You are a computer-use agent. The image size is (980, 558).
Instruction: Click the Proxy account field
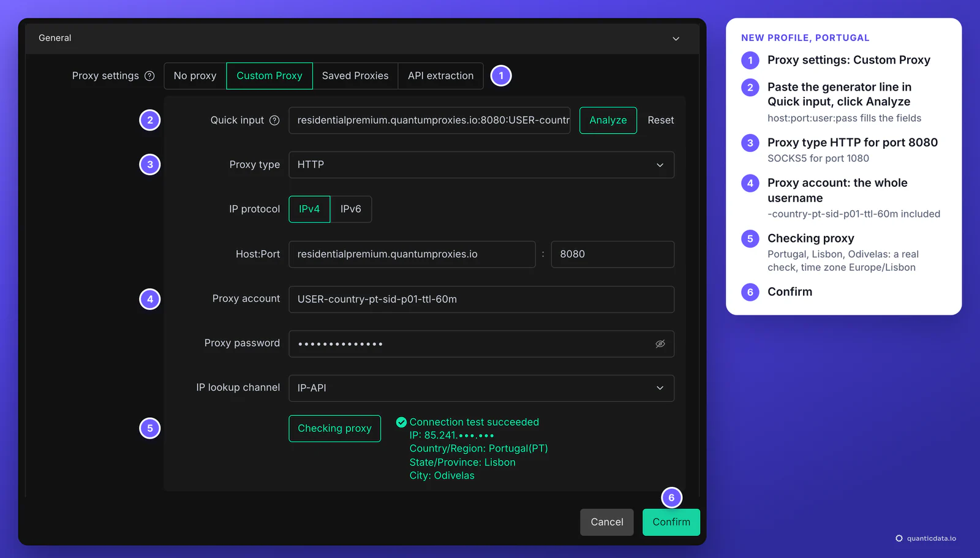[481, 300]
